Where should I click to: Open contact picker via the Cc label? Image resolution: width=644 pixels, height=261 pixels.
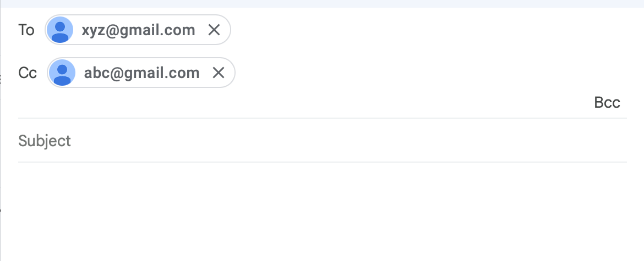(x=28, y=73)
